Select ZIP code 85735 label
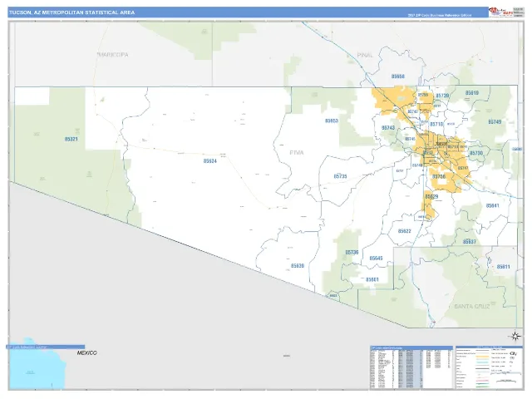 (340, 176)
